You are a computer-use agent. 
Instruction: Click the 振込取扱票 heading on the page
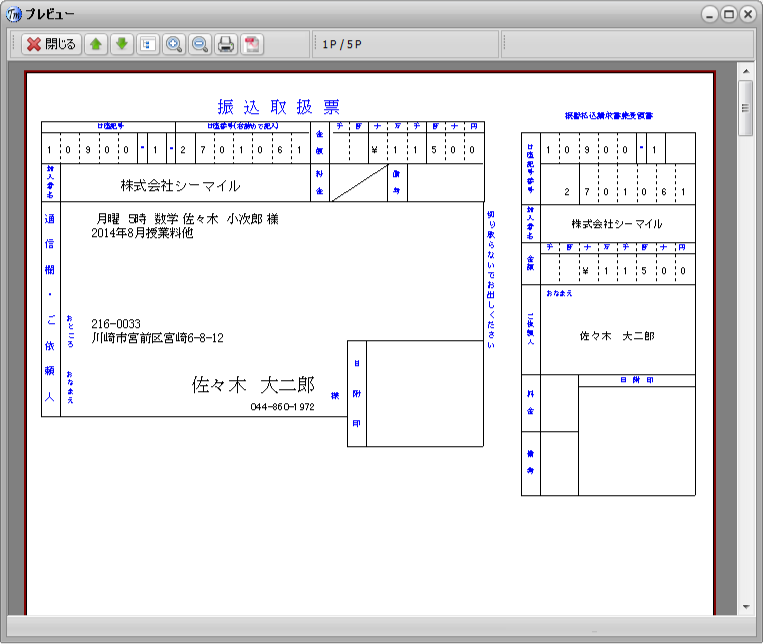point(279,107)
